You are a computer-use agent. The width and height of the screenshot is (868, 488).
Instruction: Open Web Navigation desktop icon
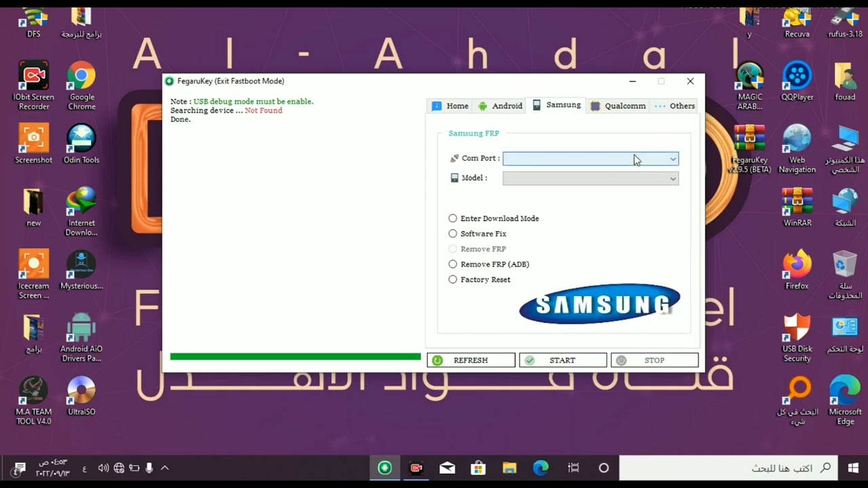[x=797, y=149]
